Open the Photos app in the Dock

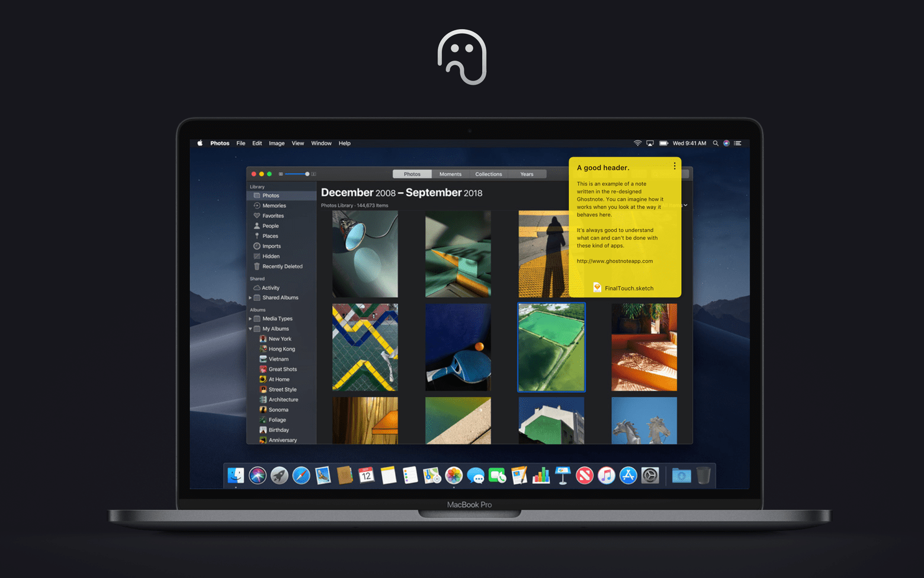[454, 475]
